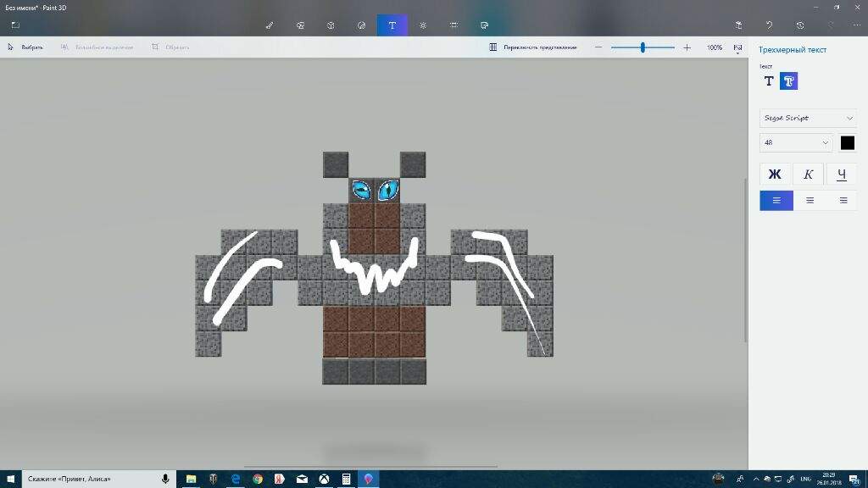Open the font size 48 dropdown
The width and height of the screenshot is (868, 488).
[796, 142]
